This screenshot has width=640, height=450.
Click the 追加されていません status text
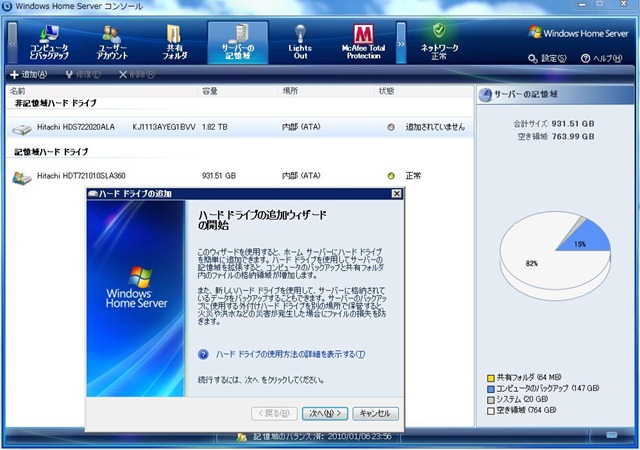click(435, 127)
